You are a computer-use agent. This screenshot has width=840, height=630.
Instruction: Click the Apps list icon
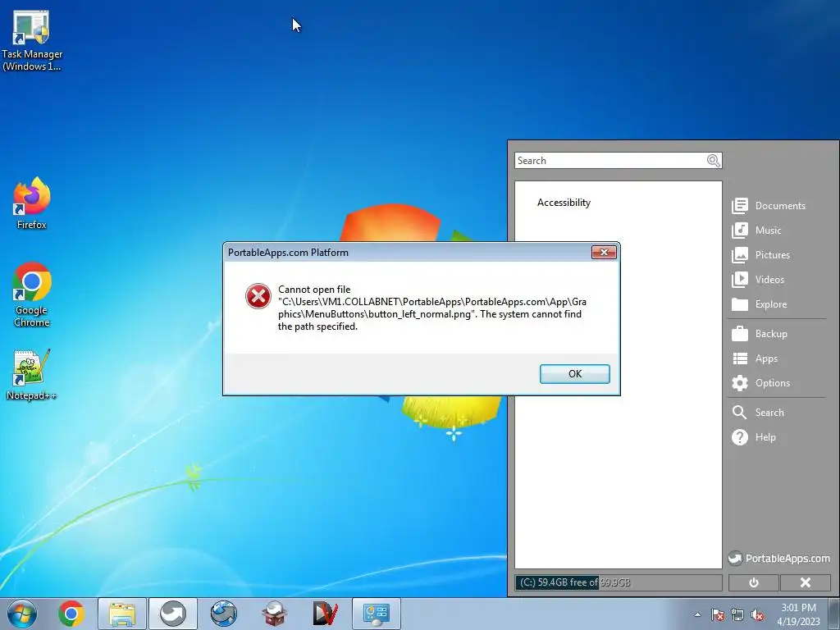click(x=740, y=358)
